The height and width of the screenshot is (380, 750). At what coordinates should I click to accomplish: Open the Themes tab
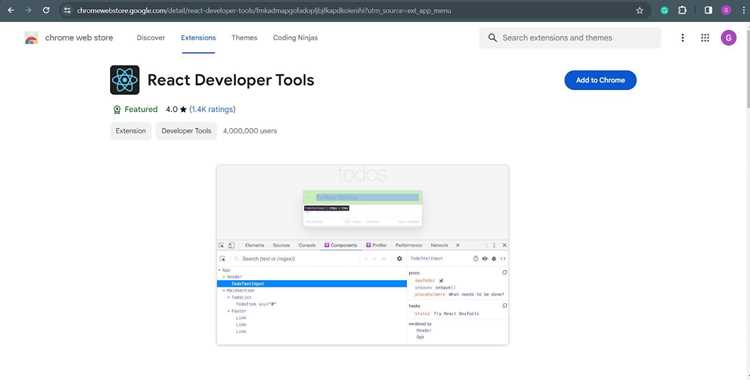coord(244,38)
